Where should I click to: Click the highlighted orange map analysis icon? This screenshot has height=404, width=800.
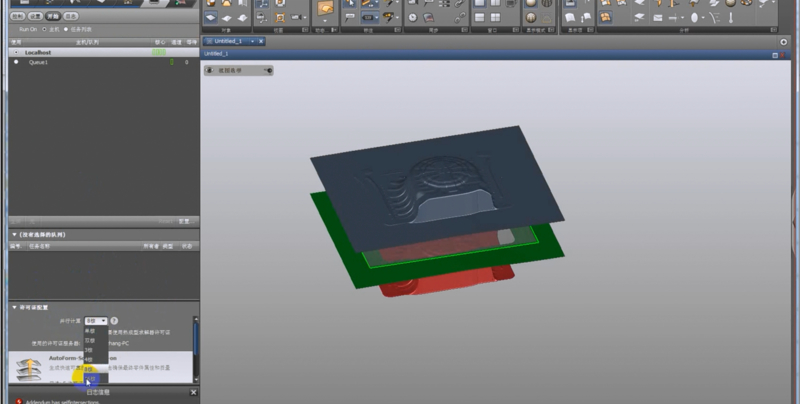(x=606, y=17)
